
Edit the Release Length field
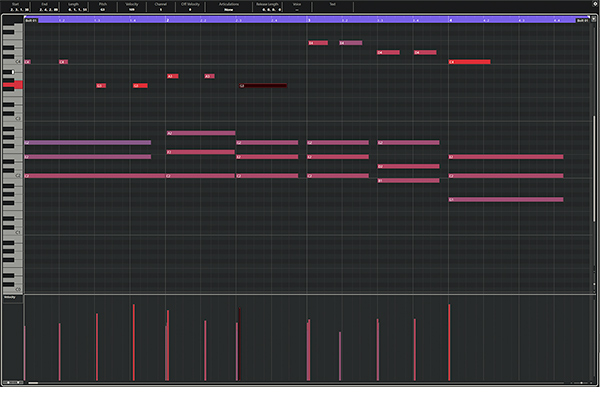pyautogui.click(x=267, y=9)
